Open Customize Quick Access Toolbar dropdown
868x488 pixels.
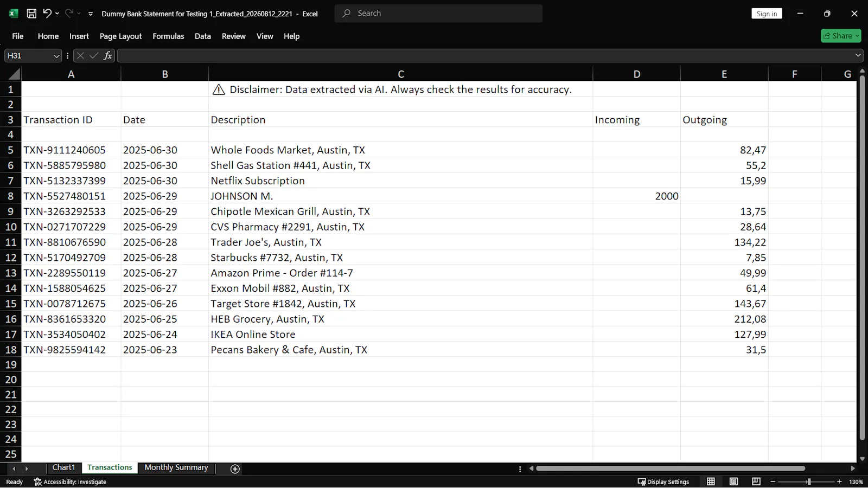tap(91, 14)
